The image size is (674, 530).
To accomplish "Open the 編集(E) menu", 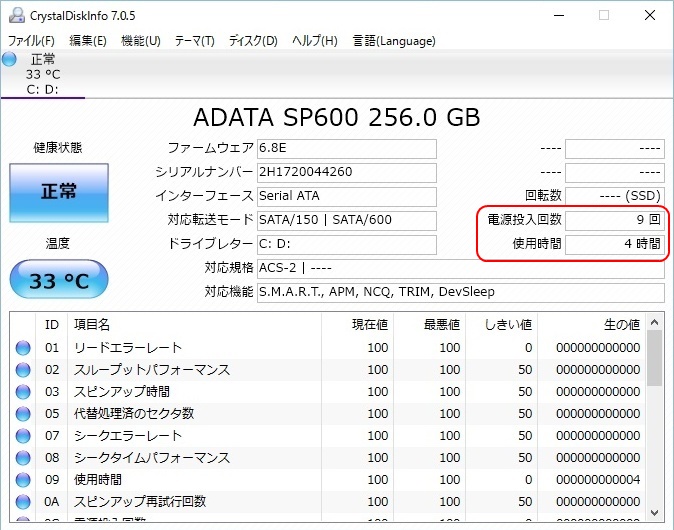I will coord(88,41).
